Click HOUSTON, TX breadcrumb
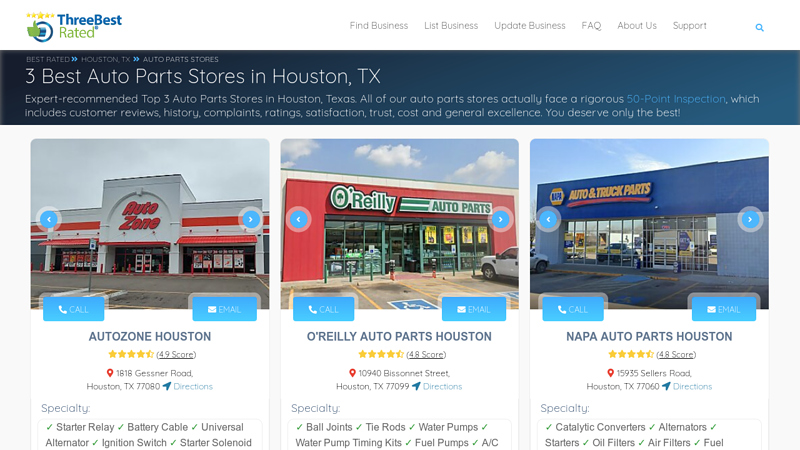Viewport: 800px width, 450px height. pyautogui.click(x=106, y=59)
